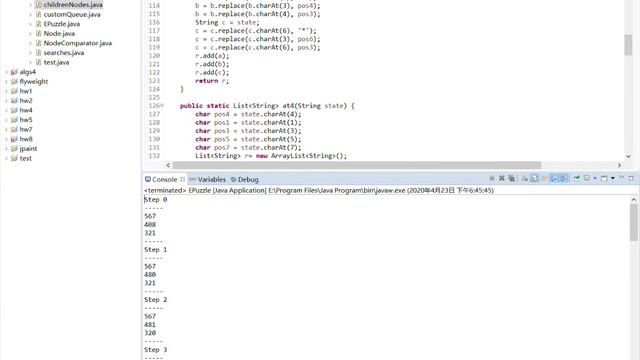640x360 pixels.
Task: Click the EPuzzle.java file icon
Action: pos(38,24)
